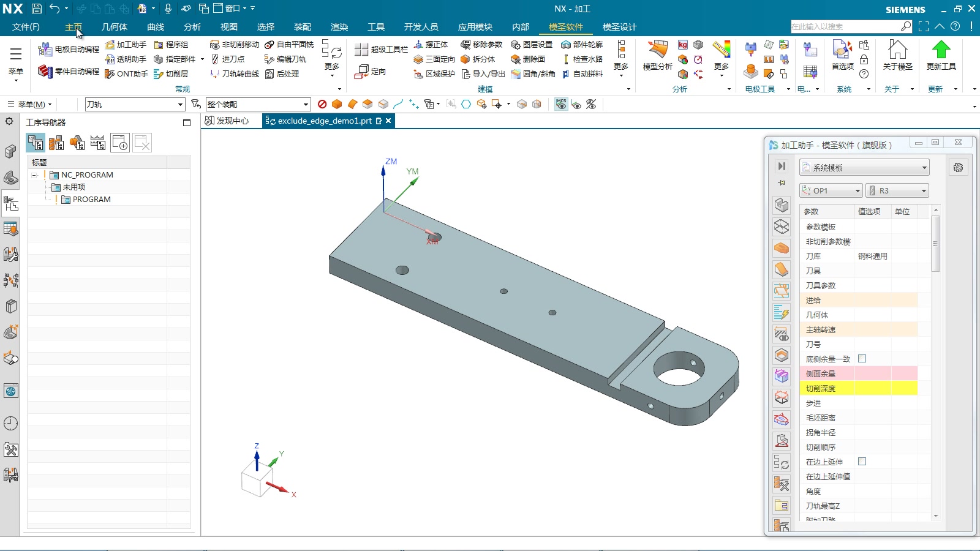
Task: Select the 未用项 tree item
Action: pos(73,187)
